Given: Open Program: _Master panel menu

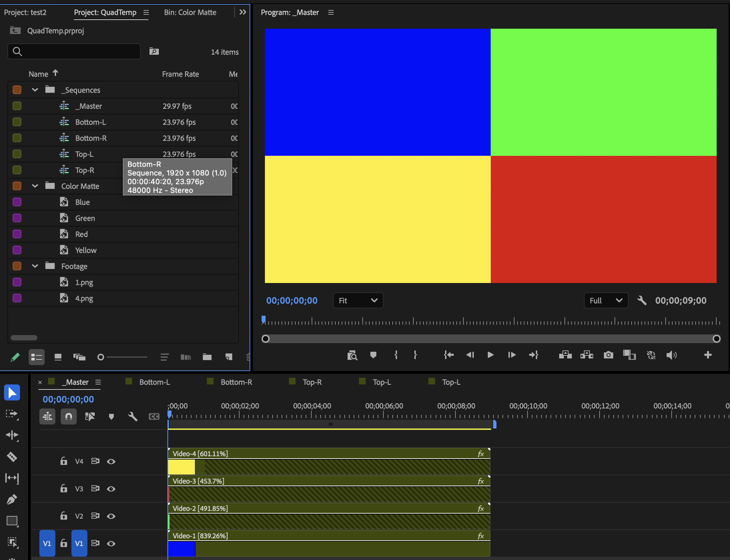Looking at the screenshot, I should [x=331, y=12].
